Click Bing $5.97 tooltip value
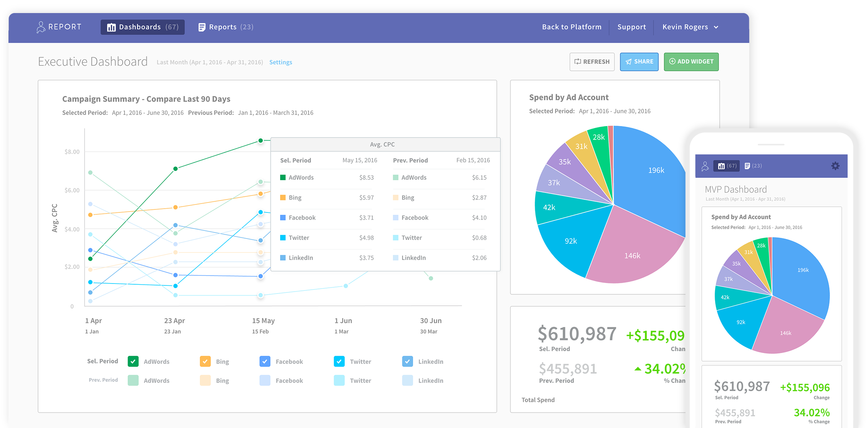 pos(366,197)
